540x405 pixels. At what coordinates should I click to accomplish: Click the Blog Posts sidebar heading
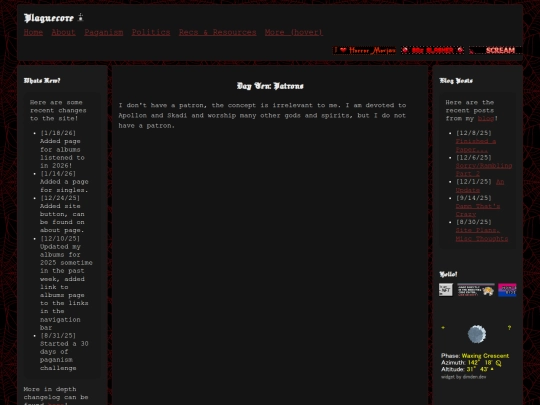click(x=456, y=81)
